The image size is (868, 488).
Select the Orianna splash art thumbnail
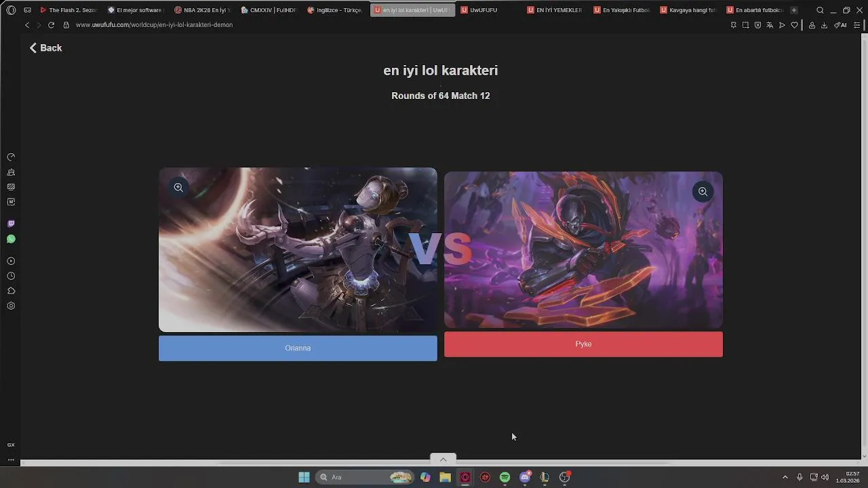click(298, 250)
